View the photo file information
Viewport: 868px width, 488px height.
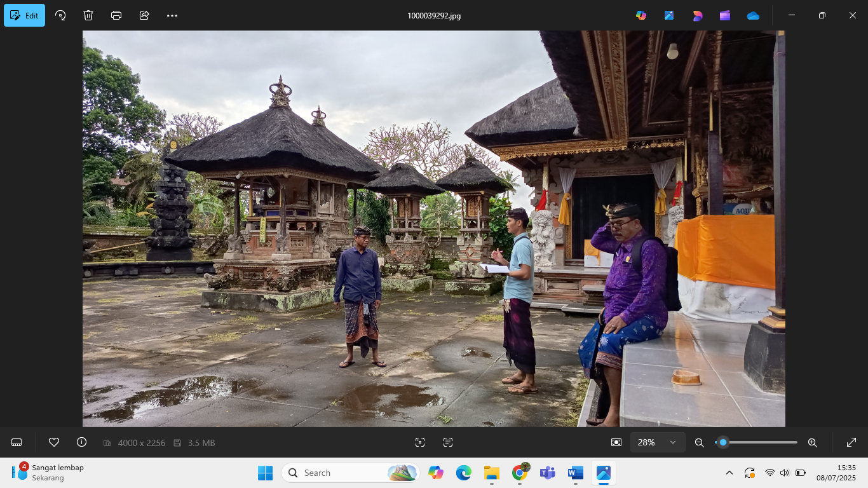coord(81,442)
